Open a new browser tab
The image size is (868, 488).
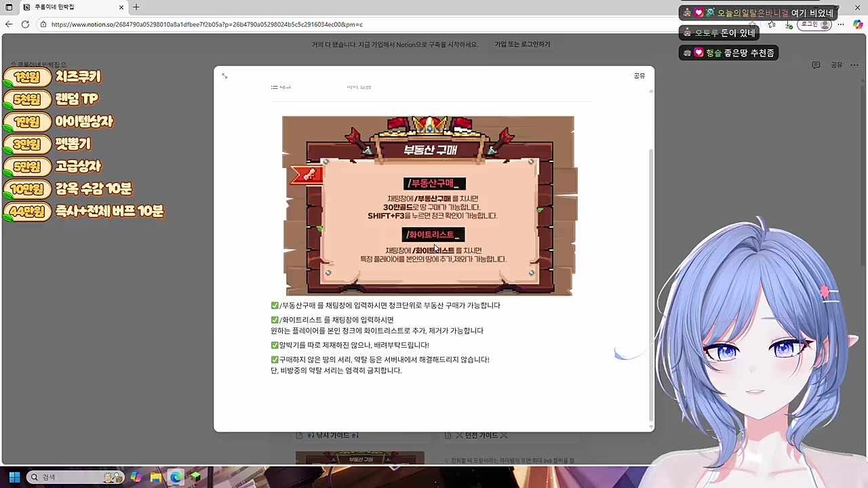136,7
